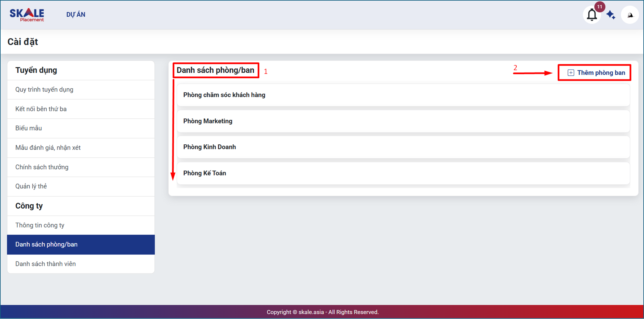Go to Thông tin công ty
Screen dimensions: 644x319
tap(40, 225)
